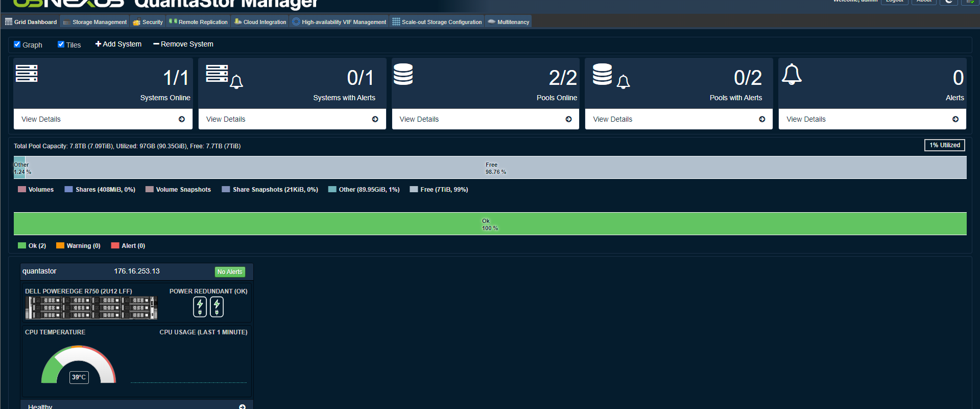Click the green No Alerts badge

[230, 272]
